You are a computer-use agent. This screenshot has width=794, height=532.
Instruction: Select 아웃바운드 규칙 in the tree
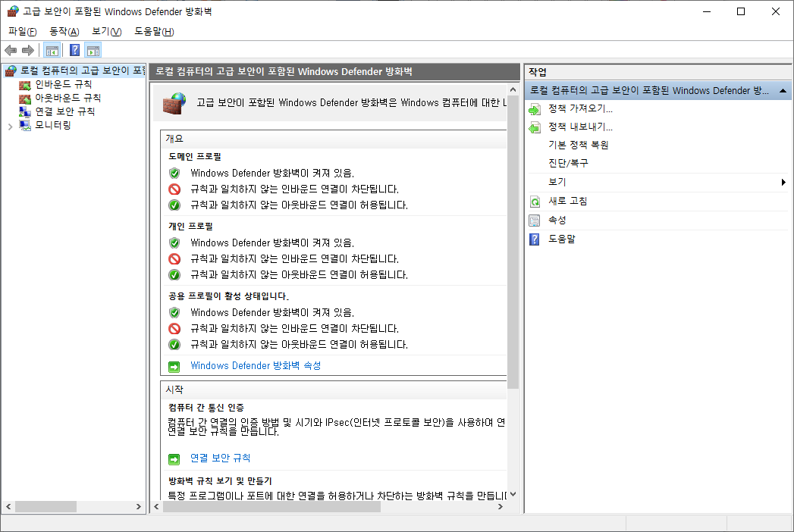coord(67,99)
